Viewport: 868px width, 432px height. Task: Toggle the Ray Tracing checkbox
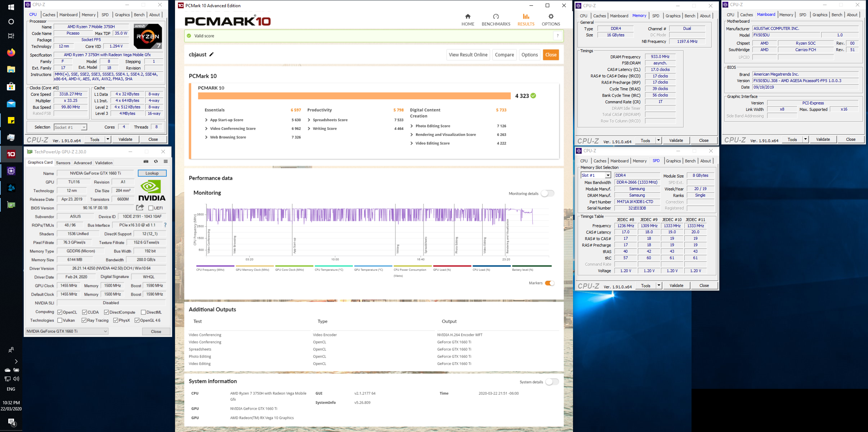pyautogui.click(x=84, y=320)
